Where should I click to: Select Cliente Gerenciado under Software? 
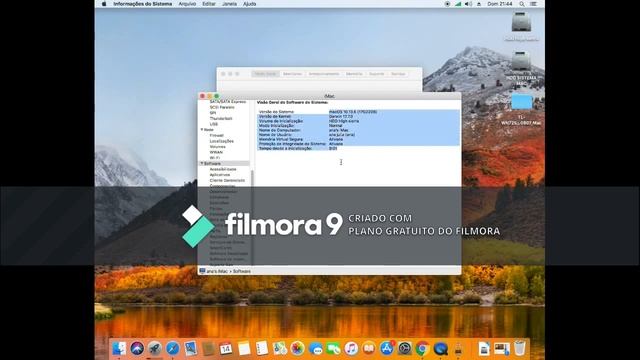pyautogui.click(x=227, y=180)
